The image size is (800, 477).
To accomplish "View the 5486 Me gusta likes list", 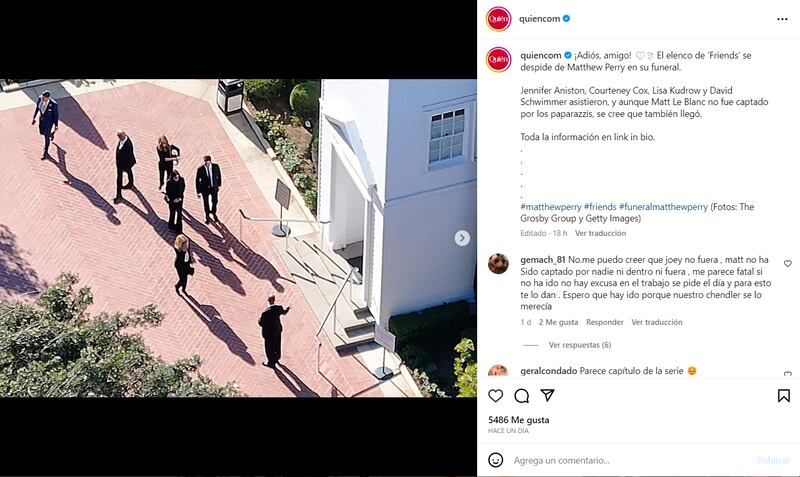I will point(519,420).
